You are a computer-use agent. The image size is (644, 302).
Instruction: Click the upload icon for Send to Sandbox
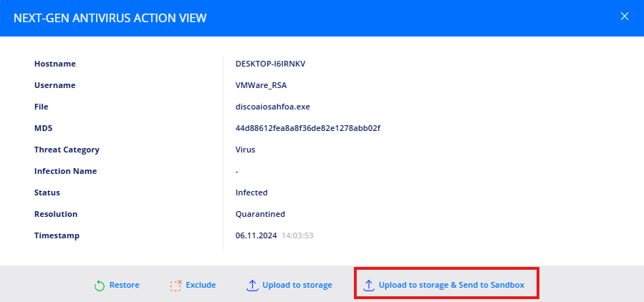click(369, 286)
